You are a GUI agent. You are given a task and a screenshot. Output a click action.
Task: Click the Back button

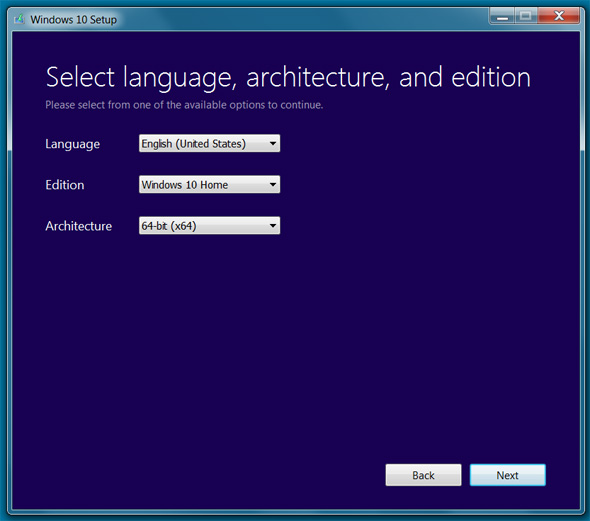pos(423,475)
